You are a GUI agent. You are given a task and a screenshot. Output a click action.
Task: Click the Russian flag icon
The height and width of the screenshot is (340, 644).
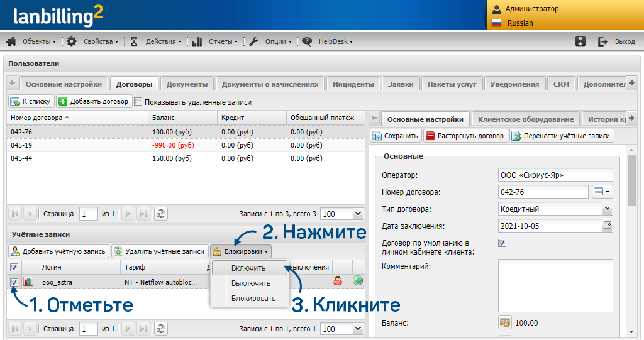click(497, 23)
